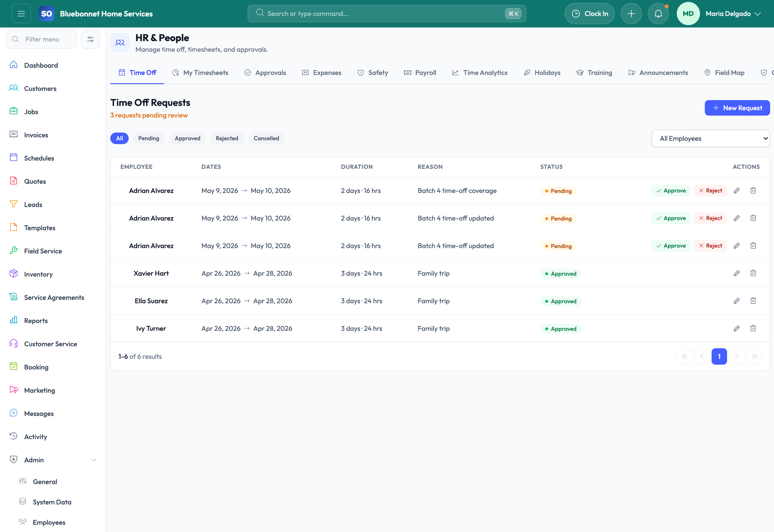This screenshot has width=774, height=532.
Task: Filter requests by Approved status
Action: tap(187, 138)
